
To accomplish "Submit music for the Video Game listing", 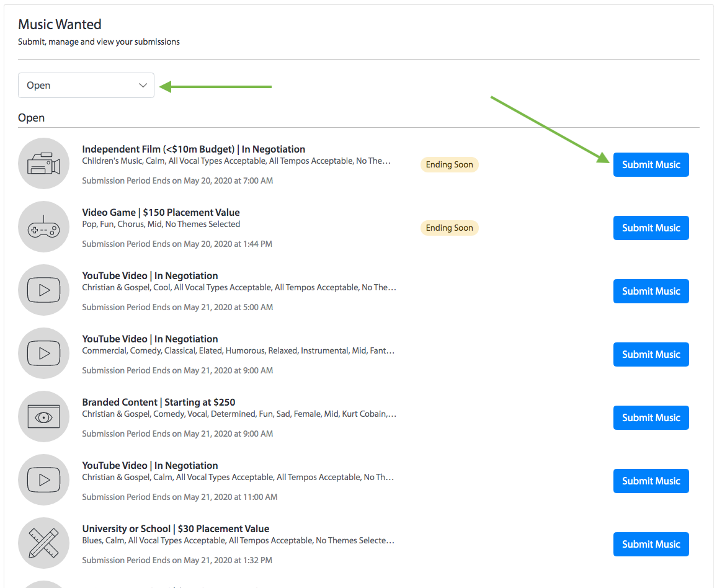I will [651, 228].
